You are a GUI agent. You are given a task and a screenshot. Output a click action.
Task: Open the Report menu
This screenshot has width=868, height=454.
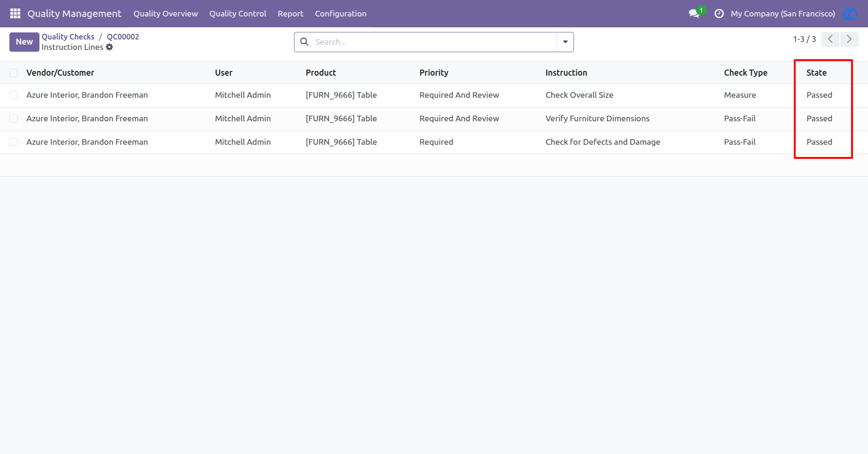290,14
